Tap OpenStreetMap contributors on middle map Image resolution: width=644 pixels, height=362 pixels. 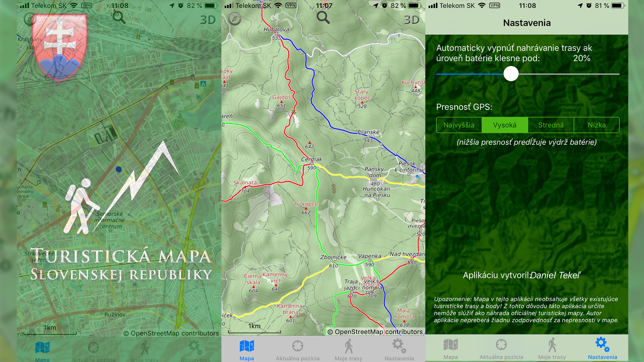pyautogui.click(x=375, y=332)
